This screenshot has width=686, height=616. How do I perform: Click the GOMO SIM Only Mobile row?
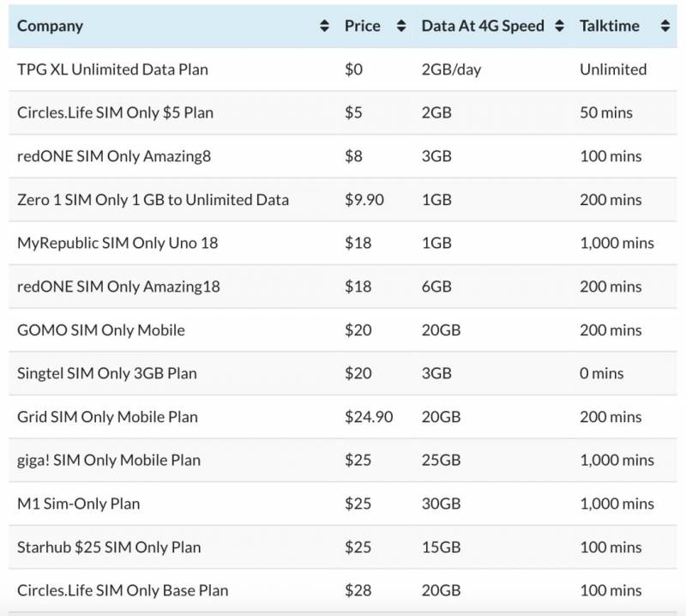pos(100,329)
